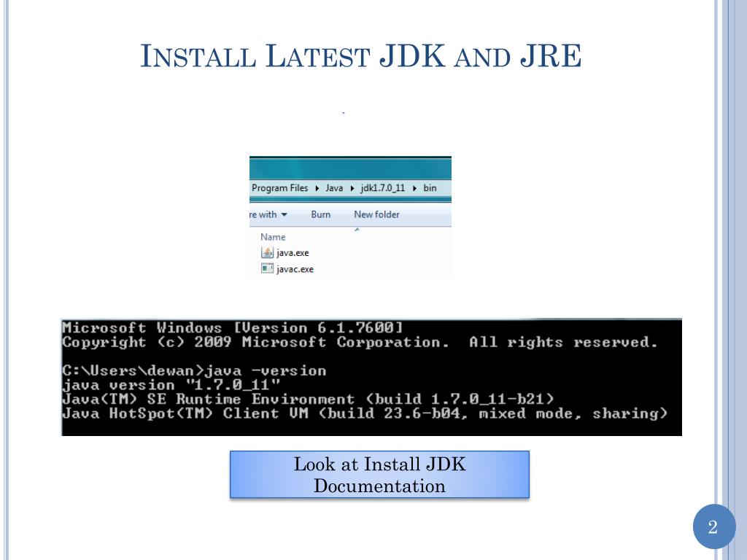Open the 'Program Files' breadcrumb segment
The width and height of the screenshot is (747, 560).
coord(279,187)
